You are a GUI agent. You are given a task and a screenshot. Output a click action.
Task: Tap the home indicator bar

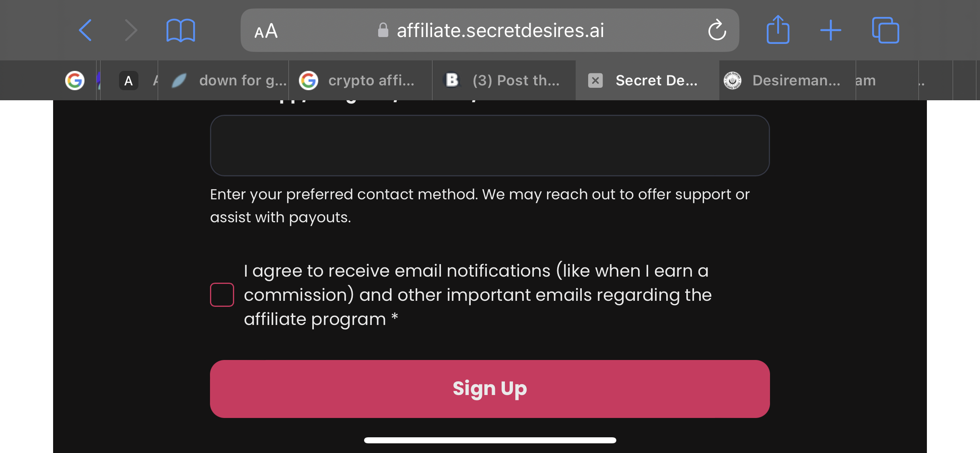pyautogui.click(x=490, y=440)
